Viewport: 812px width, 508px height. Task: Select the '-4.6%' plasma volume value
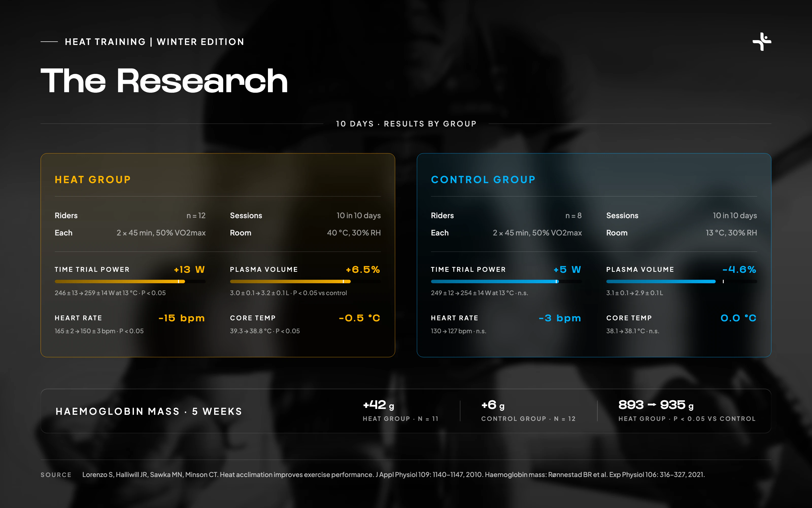coord(739,269)
